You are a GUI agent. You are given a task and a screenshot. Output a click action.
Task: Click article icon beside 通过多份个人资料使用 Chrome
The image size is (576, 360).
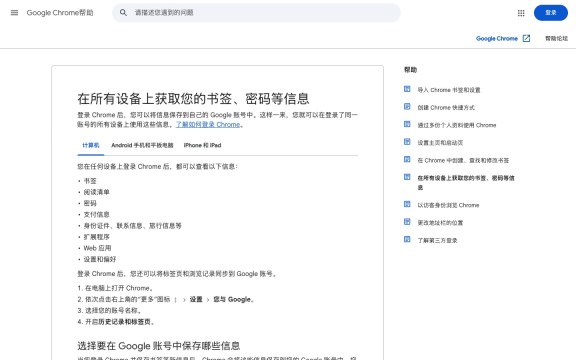(407, 124)
